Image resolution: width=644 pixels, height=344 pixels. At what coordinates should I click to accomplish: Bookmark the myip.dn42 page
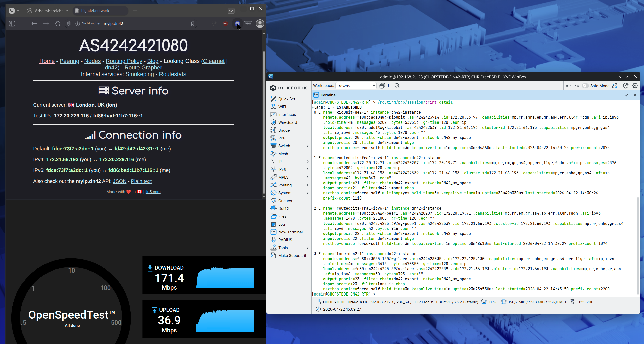click(x=192, y=24)
